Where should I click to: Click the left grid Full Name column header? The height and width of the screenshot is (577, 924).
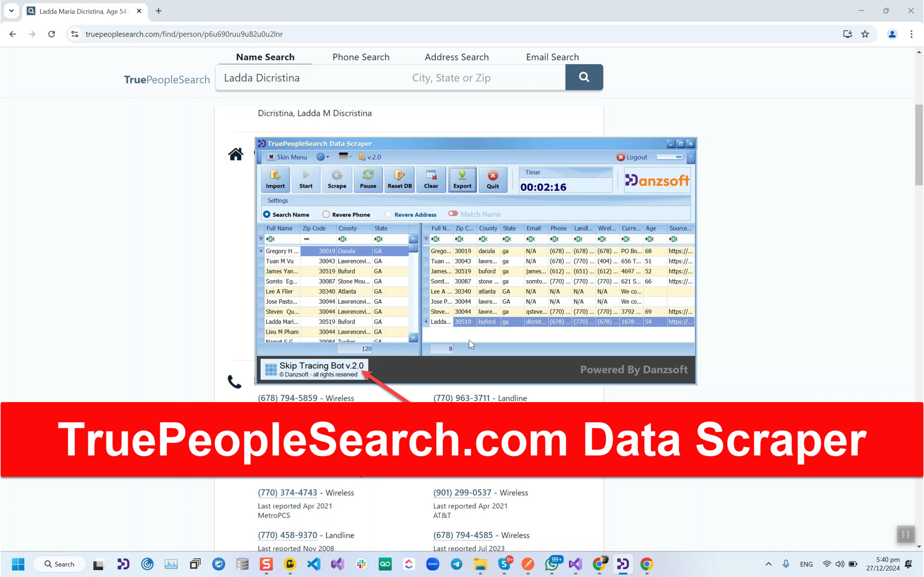282,228
